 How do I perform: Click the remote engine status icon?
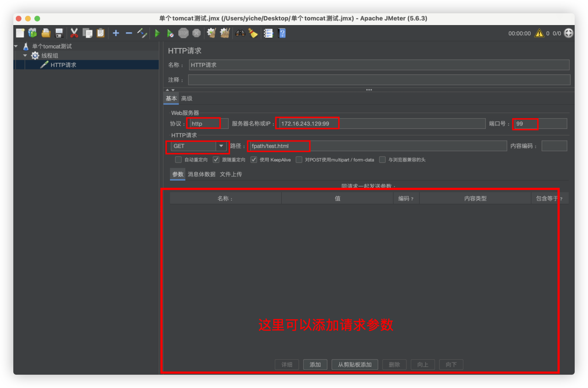point(569,33)
